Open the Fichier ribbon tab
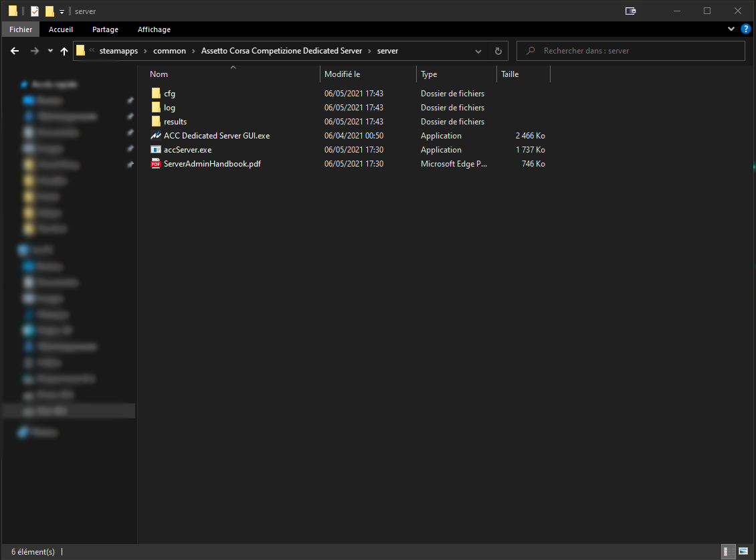This screenshot has width=756, height=560. (x=21, y=29)
